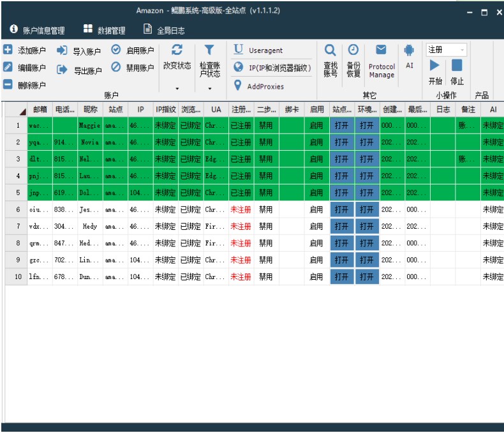Click the Protocol Manage envelope icon
The image size is (504, 433).
click(381, 50)
